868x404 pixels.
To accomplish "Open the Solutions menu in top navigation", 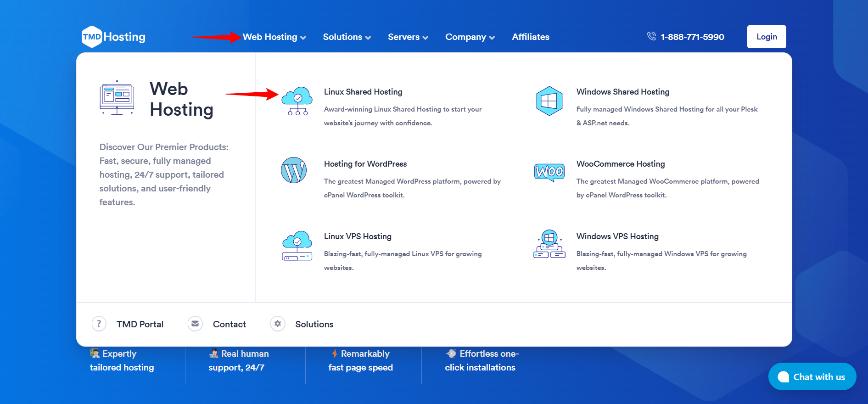I will tap(347, 37).
